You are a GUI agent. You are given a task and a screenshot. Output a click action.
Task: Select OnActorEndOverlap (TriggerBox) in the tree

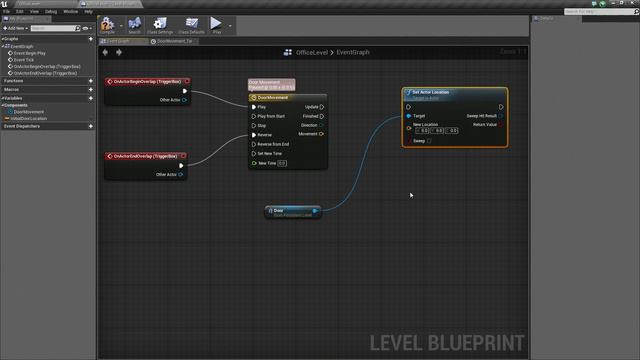(45, 73)
